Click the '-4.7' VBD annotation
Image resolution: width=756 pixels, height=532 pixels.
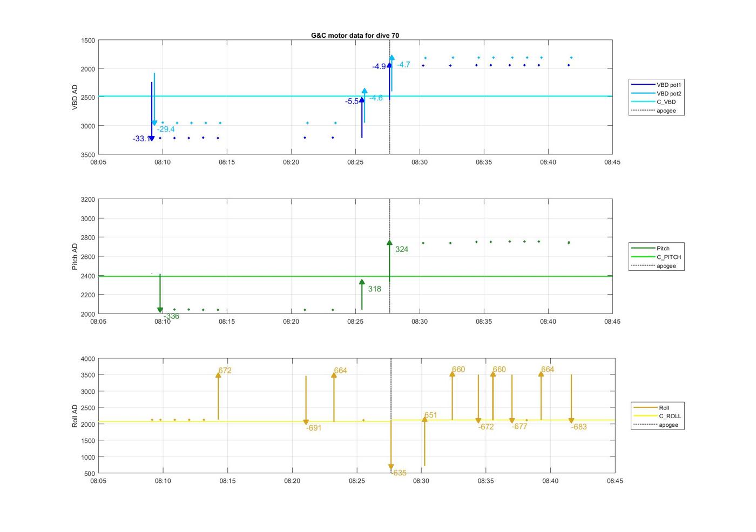click(403, 64)
